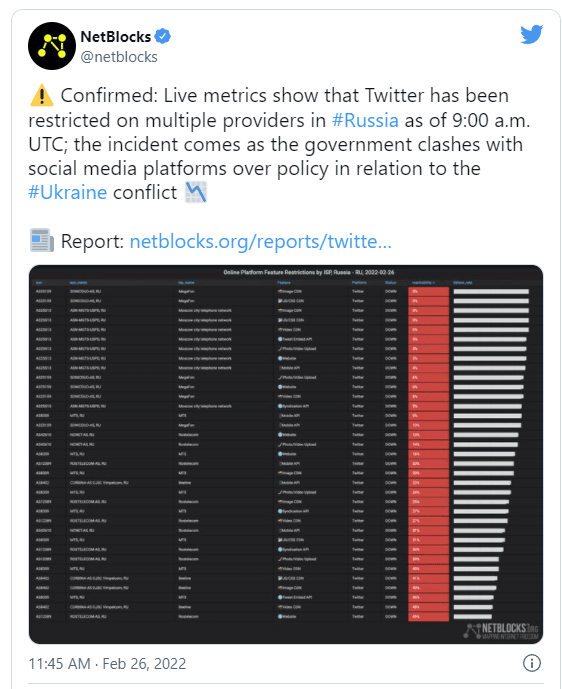Open the NetBlocks display name
Image resolution: width=562 pixels, height=689 pixels.
(116, 36)
